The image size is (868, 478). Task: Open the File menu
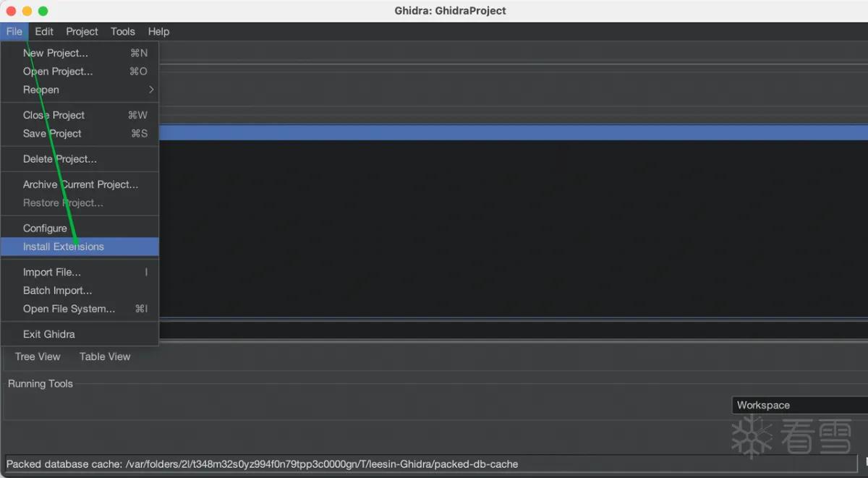(14, 31)
